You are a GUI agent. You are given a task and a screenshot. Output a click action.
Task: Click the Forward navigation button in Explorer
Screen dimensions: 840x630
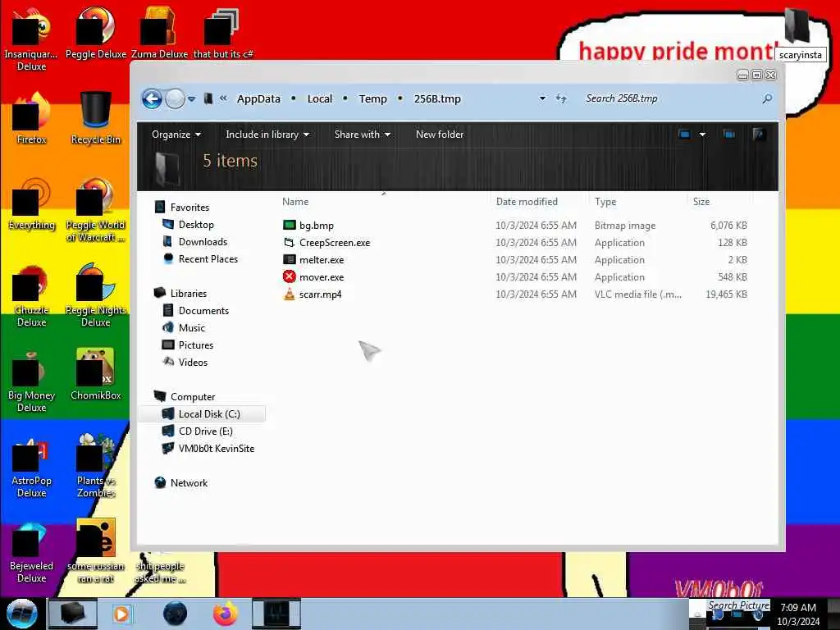[x=175, y=98]
